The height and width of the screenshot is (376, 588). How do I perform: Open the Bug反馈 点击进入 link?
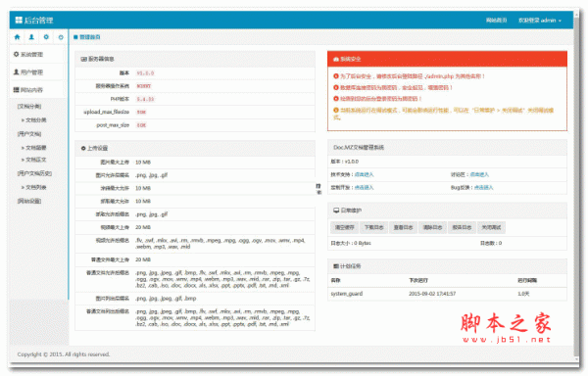point(484,188)
